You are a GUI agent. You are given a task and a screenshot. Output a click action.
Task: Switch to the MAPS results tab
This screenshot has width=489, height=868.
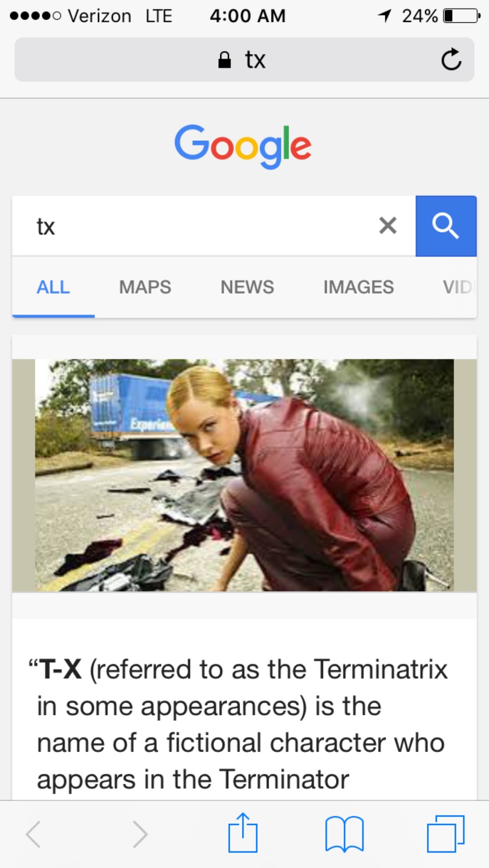tap(145, 287)
